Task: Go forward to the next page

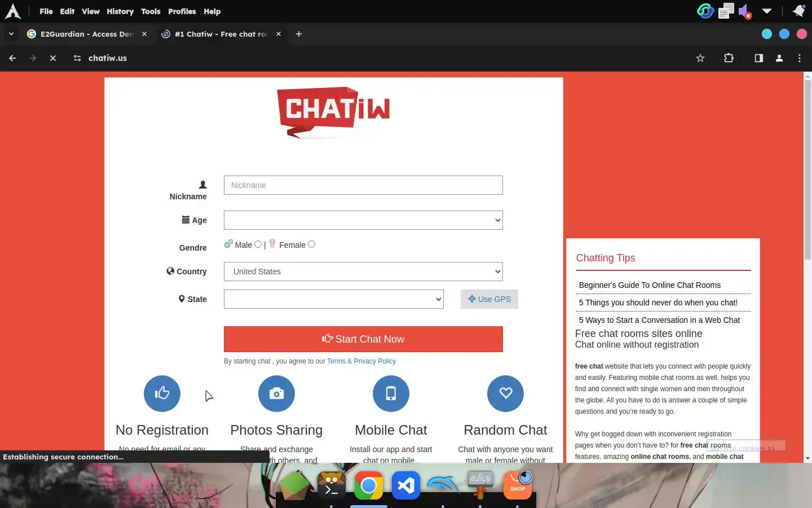Action: click(33, 58)
